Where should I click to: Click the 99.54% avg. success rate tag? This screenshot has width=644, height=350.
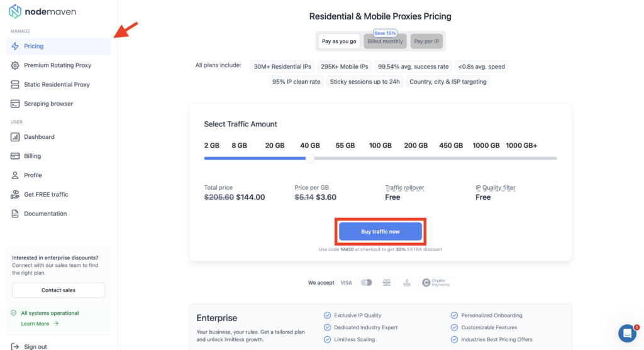[413, 67]
